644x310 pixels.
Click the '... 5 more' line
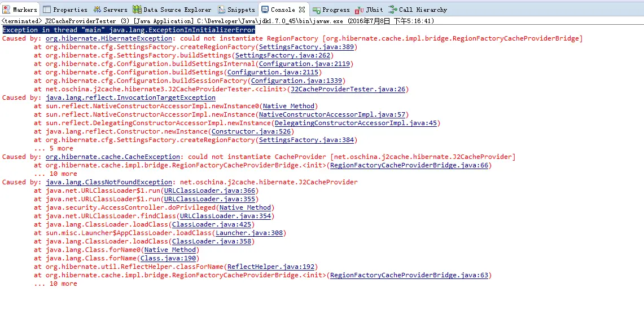pos(54,148)
